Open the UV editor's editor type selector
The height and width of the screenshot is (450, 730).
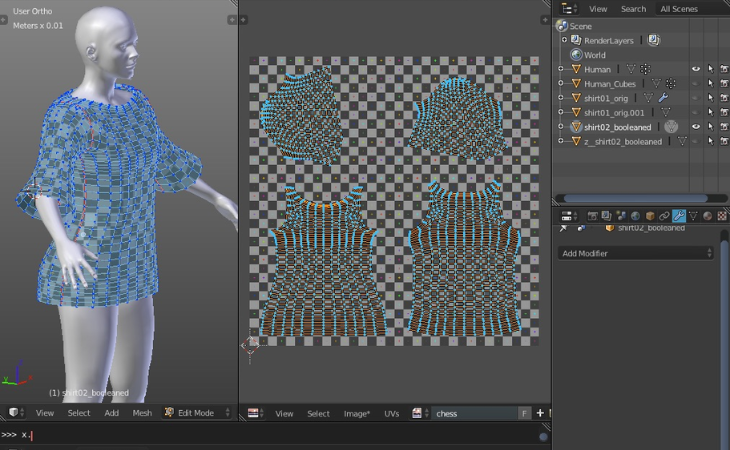(256, 413)
